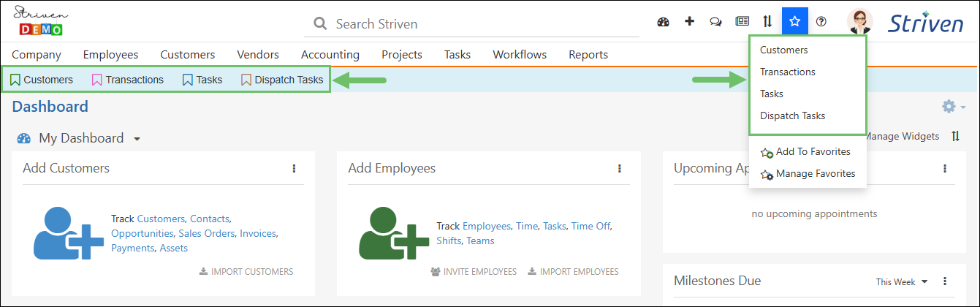This screenshot has height=307, width=980.
Task: Open the Vendors menu
Action: tap(258, 54)
